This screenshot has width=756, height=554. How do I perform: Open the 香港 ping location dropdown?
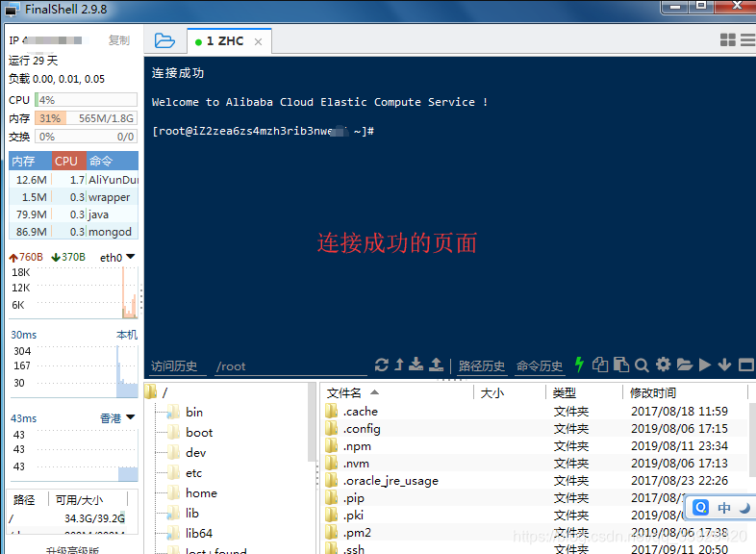117,418
